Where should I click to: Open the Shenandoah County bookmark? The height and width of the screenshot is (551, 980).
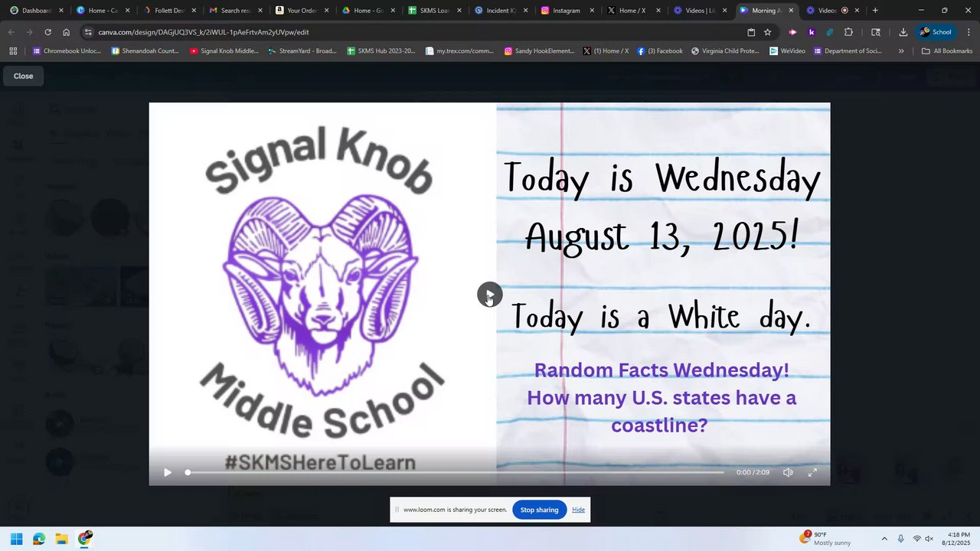[x=145, y=51]
